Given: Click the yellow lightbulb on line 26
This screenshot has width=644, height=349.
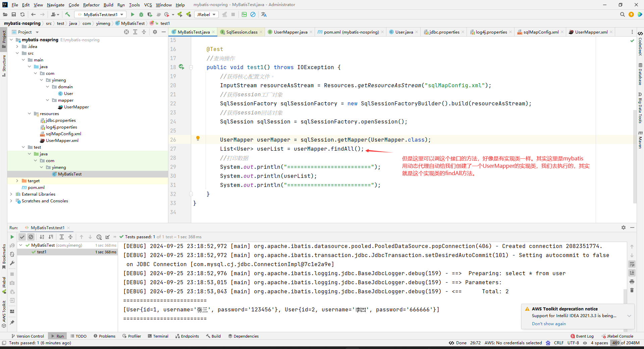Looking at the screenshot, I should (x=198, y=138).
